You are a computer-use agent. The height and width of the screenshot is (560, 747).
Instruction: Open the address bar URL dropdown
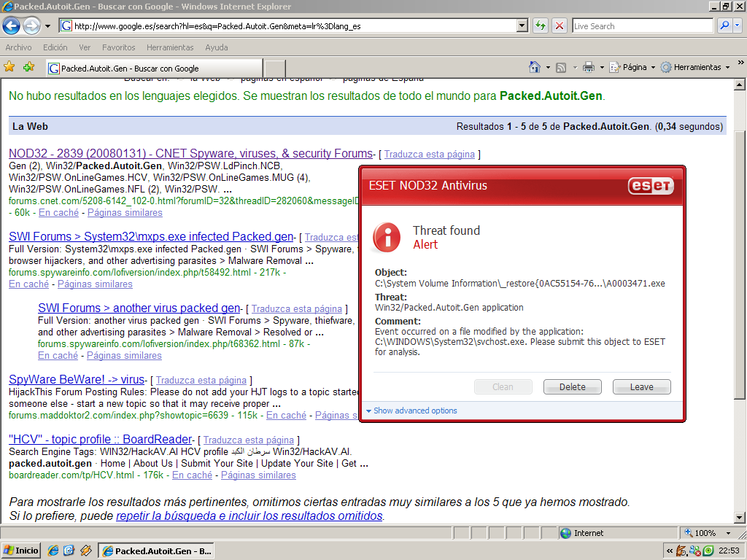click(522, 26)
